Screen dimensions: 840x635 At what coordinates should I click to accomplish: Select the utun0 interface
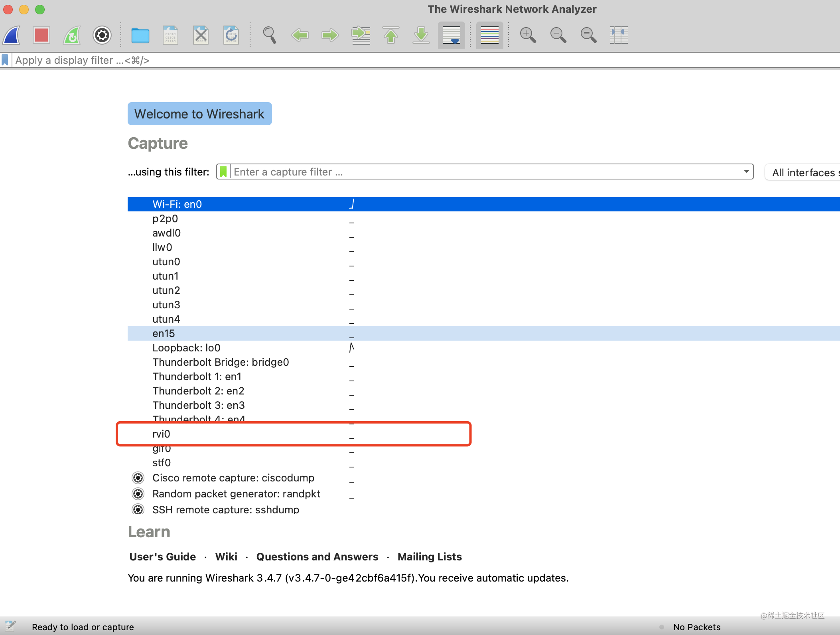point(484,262)
